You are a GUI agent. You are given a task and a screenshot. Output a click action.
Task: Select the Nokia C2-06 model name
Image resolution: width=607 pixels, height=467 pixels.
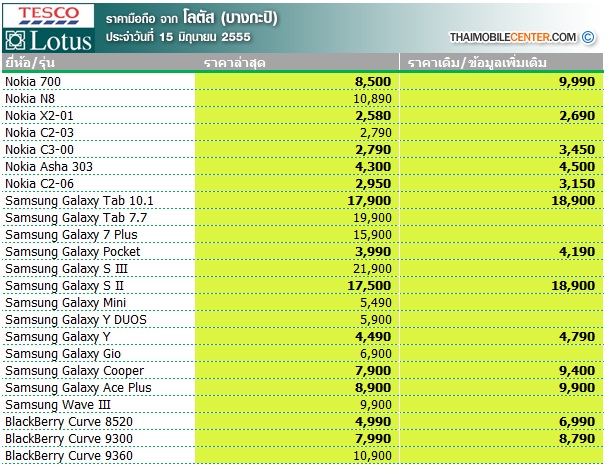click(39, 184)
